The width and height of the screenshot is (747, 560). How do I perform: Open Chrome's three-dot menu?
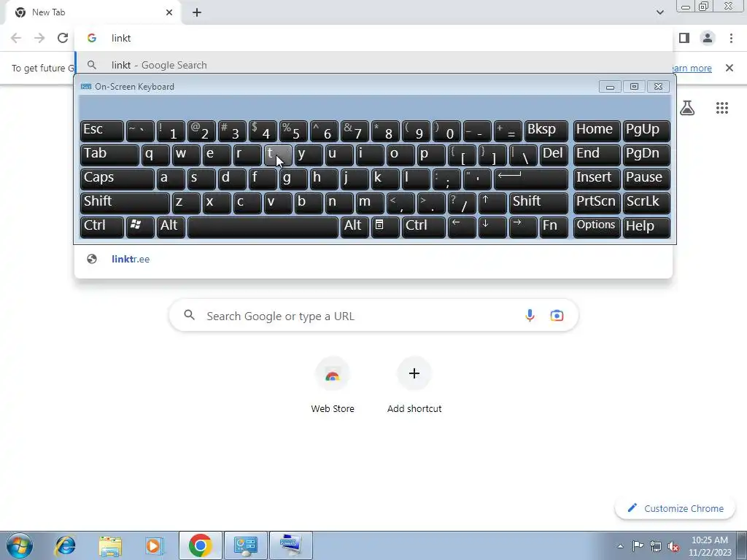(x=731, y=38)
